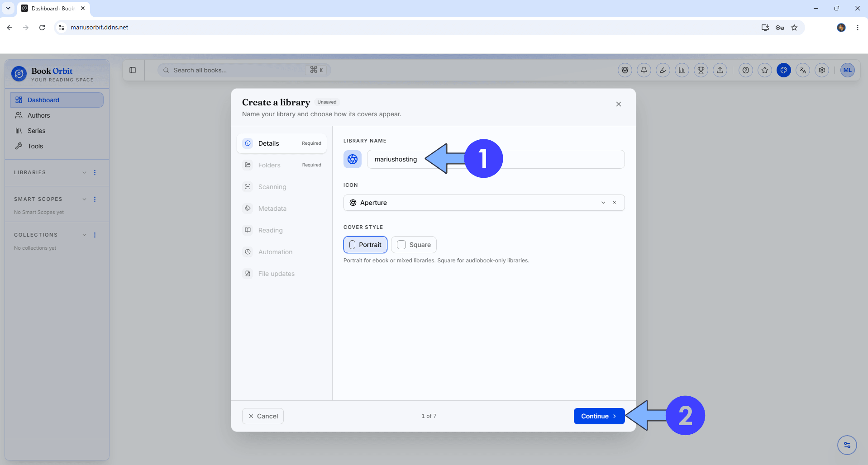
Task: Open the theme palette icon
Action: 784,70
